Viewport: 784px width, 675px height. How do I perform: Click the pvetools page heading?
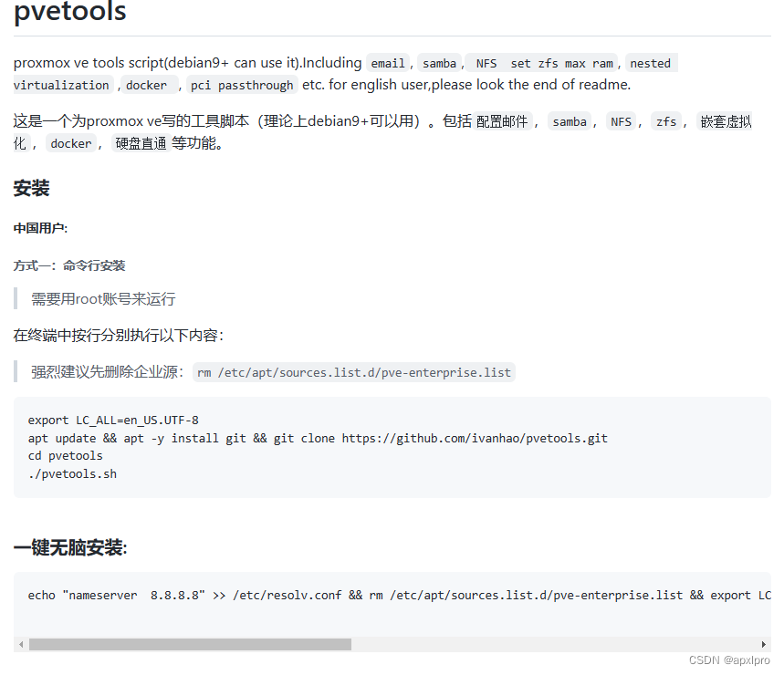click(70, 11)
